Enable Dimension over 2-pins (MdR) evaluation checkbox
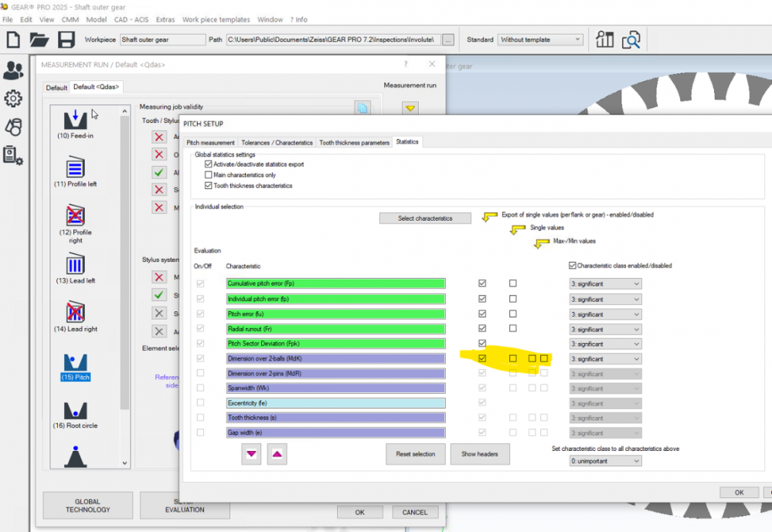This screenshot has width=772, height=532. pyautogui.click(x=201, y=374)
